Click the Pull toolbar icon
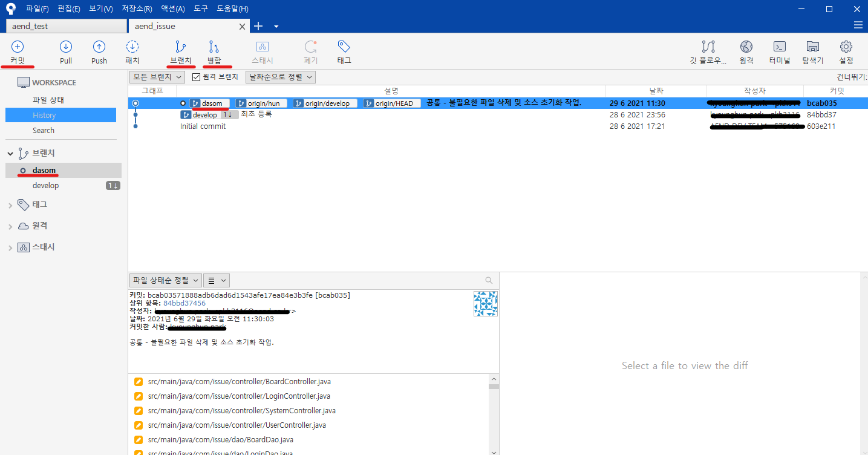This screenshot has width=868, height=455. tap(66, 47)
